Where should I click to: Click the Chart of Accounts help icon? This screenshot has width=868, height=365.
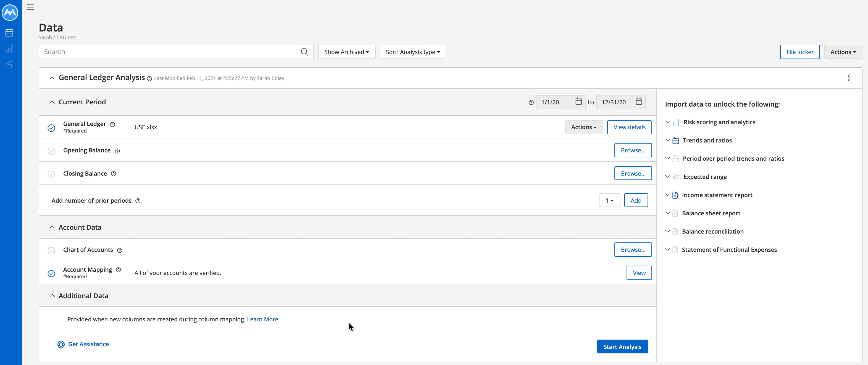(x=120, y=250)
